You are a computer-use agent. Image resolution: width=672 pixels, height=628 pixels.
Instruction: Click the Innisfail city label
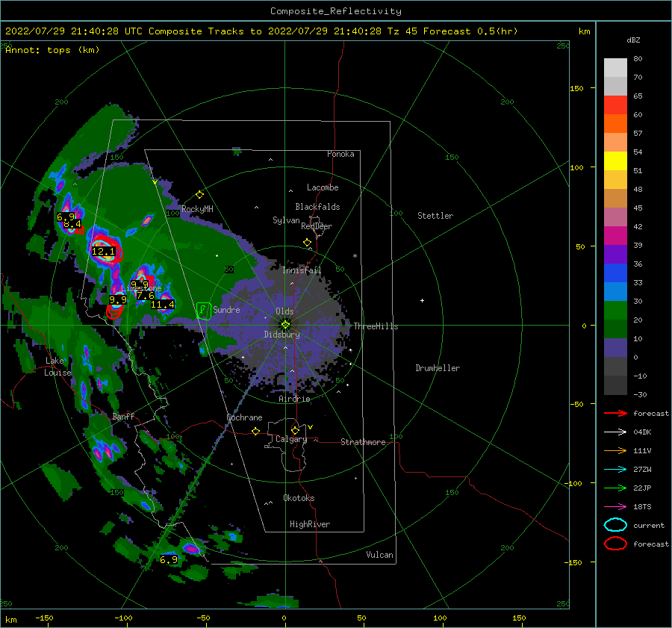tap(302, 270)
